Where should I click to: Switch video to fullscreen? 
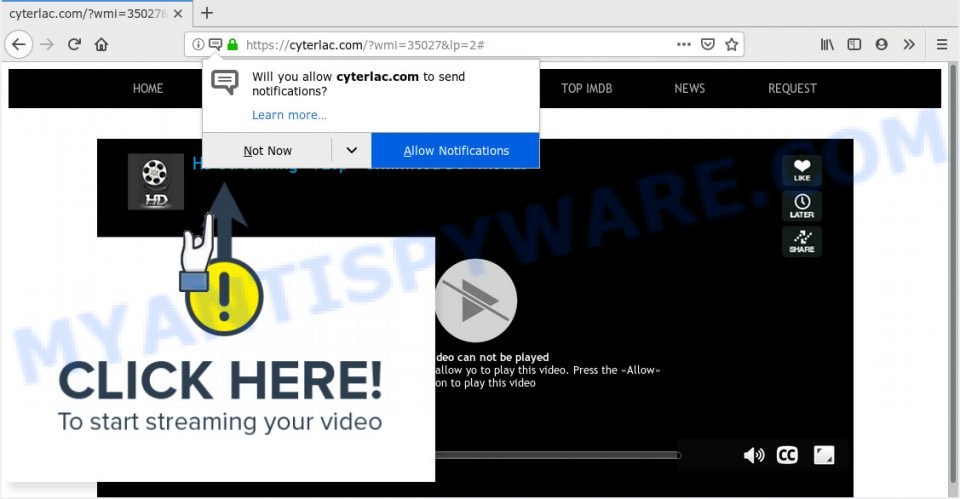823,456
